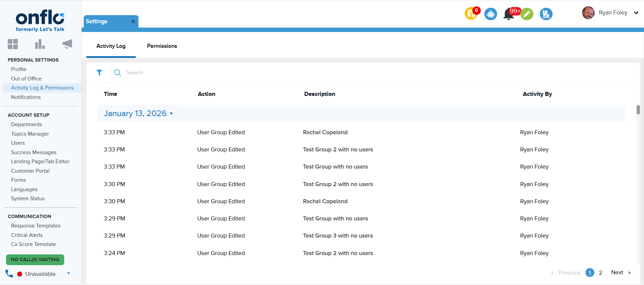
Task: Click the filter funnel icon
Action: pos(99,73)
